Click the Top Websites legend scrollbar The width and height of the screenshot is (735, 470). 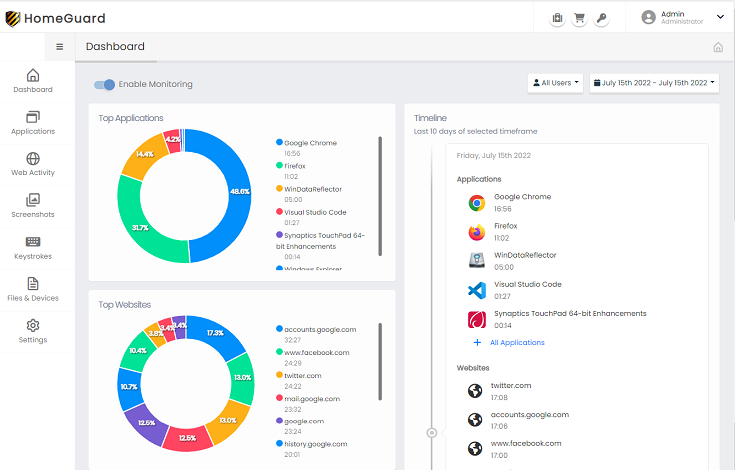380,361
